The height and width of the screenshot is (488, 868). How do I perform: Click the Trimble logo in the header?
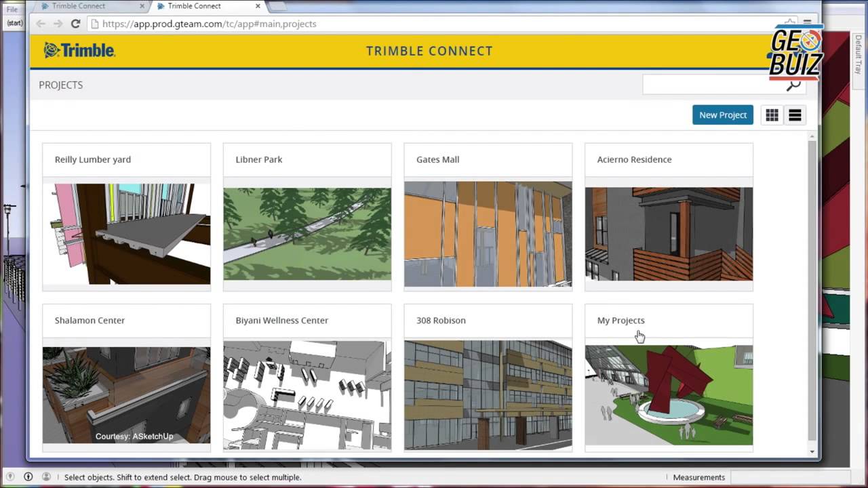point(79,50)
